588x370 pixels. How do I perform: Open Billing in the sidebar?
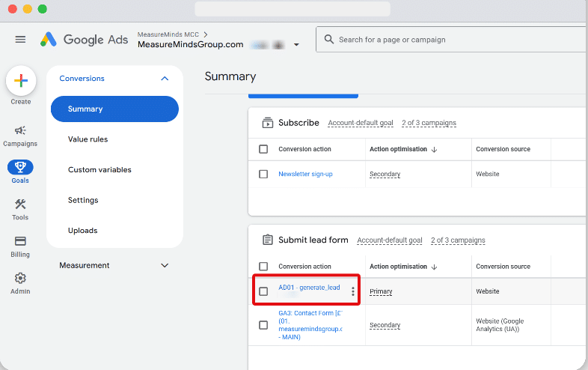click(x=20, y=247)
